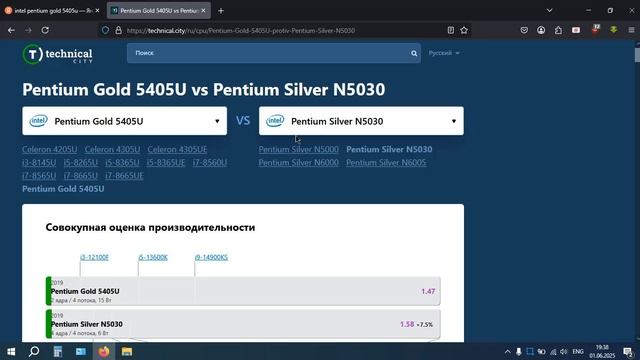640x360 pixels.
Task: Open Windows taskbar search
Action: coord(34,351)
